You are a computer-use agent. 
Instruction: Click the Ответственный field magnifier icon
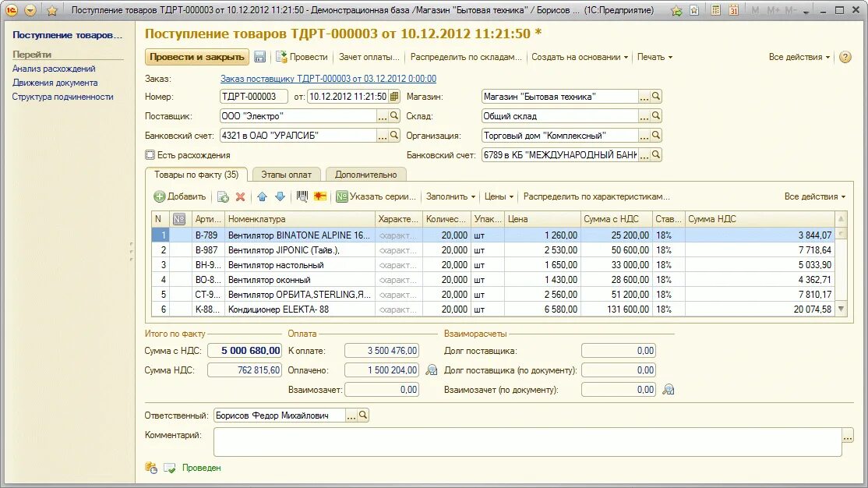click(x=363, y=415)
